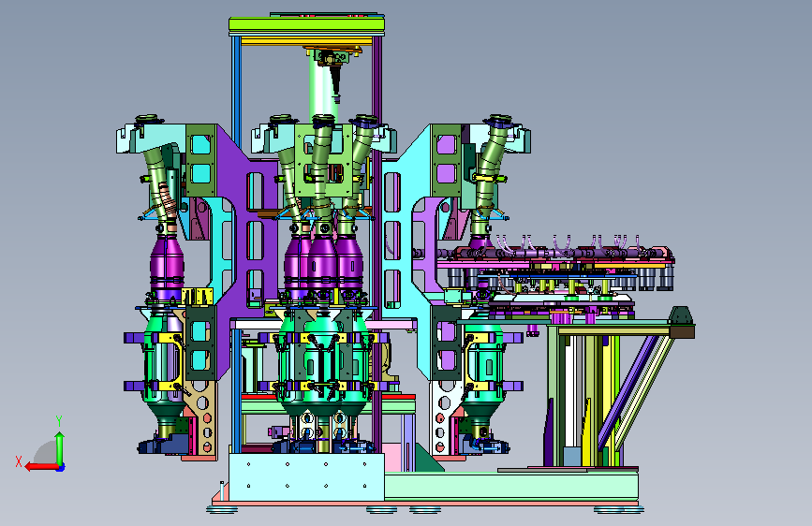Click the green Y axis arrow of the triad
812x526 pixels.
[60, 448]
